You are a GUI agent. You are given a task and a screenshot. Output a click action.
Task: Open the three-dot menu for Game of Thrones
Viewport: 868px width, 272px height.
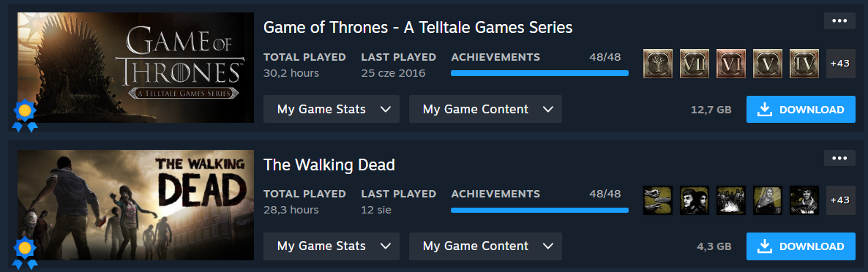tap(839, 21)
